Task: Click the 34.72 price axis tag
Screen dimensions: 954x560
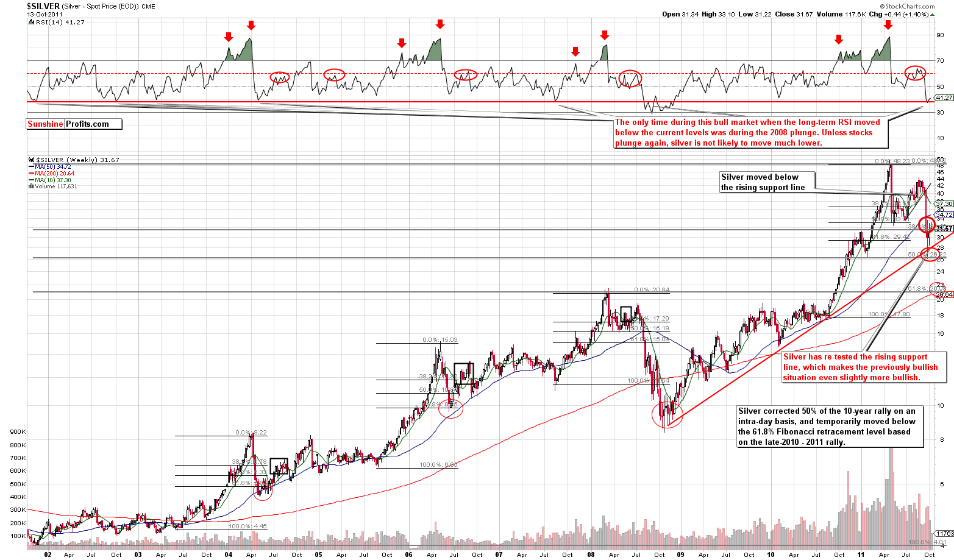Action: pos(944,215)
